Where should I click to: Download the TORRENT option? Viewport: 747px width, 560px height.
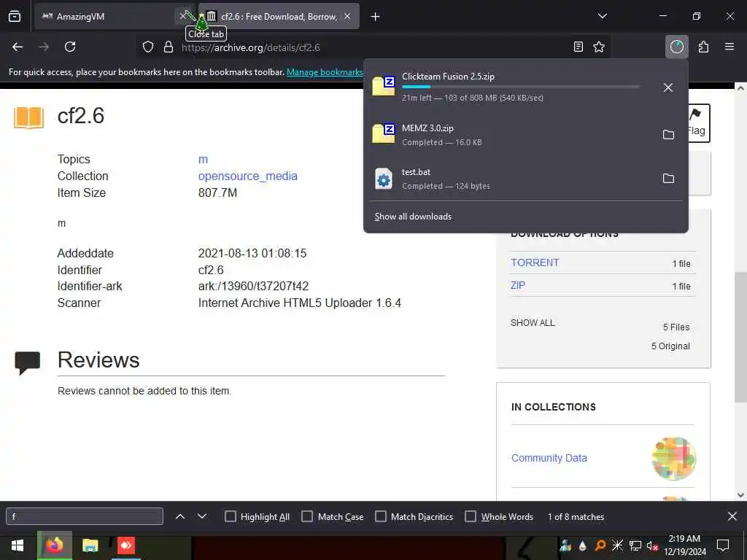[x=535, y=262]
